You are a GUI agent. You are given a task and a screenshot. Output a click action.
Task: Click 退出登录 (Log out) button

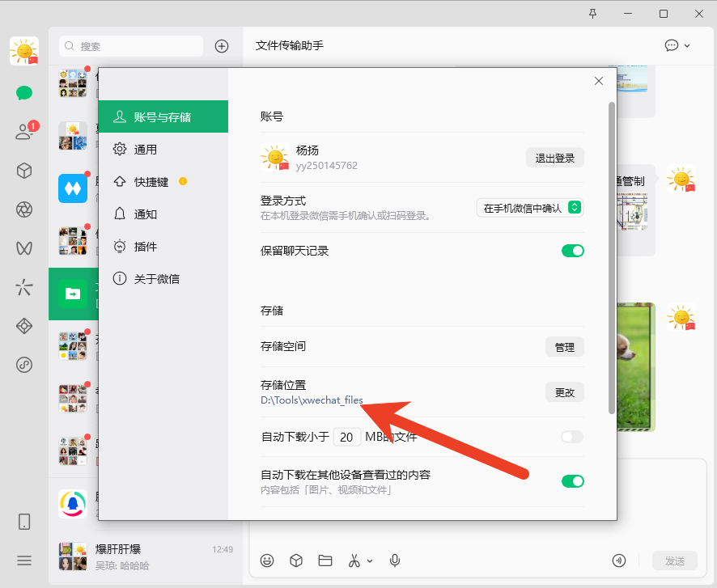point(554,158)
